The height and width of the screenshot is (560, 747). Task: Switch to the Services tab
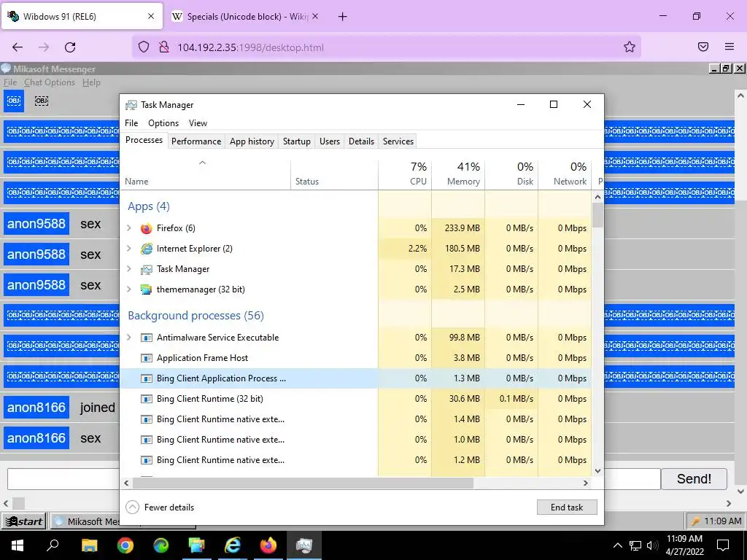[x=398, y=141]
